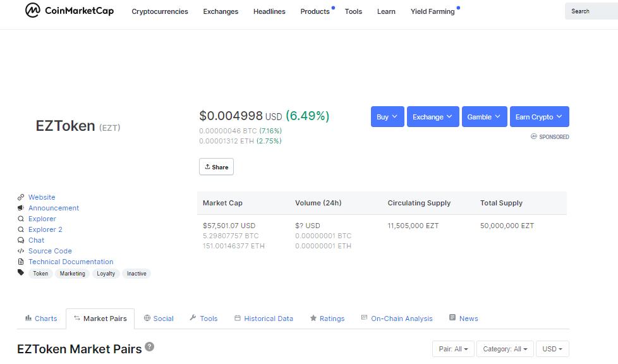Click the globe icon on Social tab
The image size is (618, 364).
(147, 318)
